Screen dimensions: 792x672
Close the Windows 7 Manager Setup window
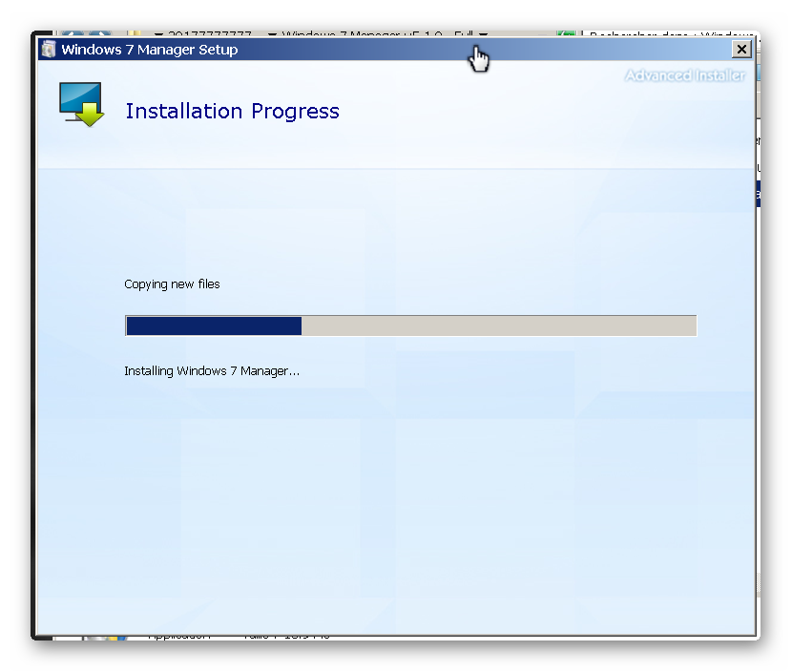pyautogui.click(x=740, y=49)
